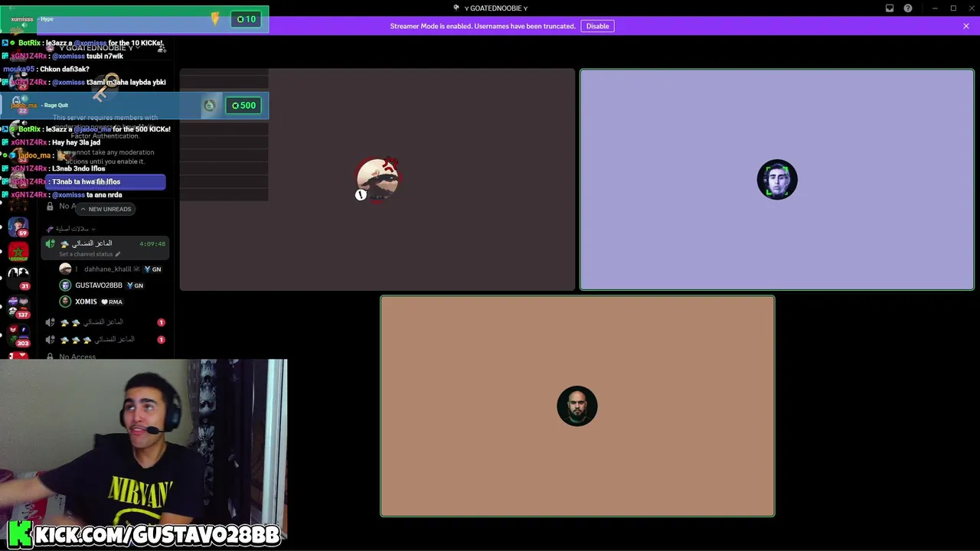Image resolution: width=980 pixels, height=551 pixels.
Task: Click GUSTAVO28BB avatar in voice list
Action: (x=65, y=285)
